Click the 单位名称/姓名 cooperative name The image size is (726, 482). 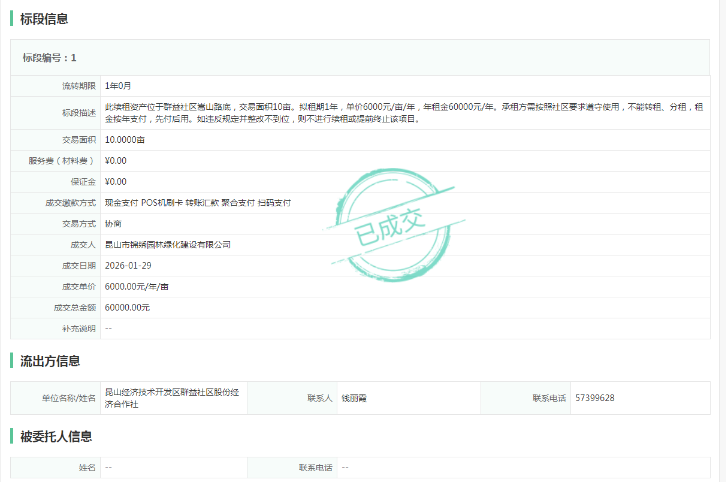click(172, 398)
